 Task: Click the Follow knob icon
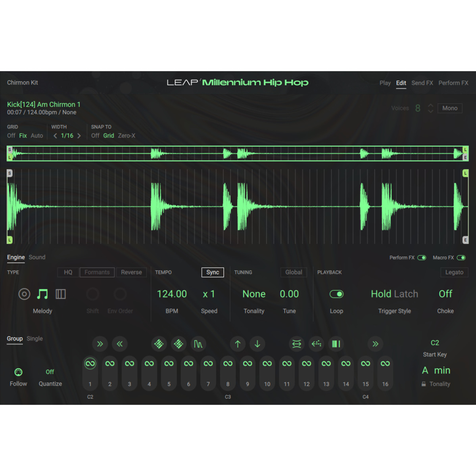[18, 372]
